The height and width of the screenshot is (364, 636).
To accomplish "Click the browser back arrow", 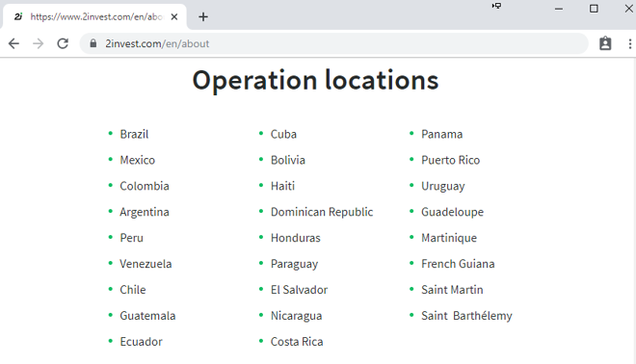I will coord(13,43).
